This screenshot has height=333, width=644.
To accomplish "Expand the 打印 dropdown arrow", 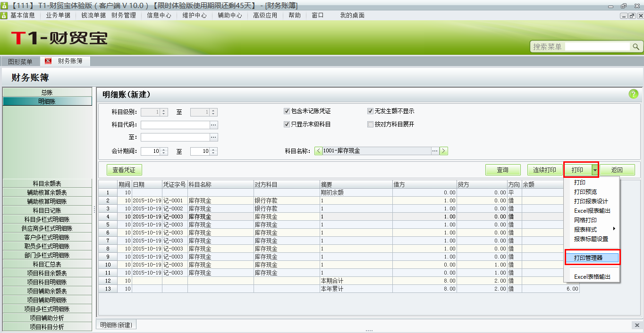I will click(x=595, y=170).
